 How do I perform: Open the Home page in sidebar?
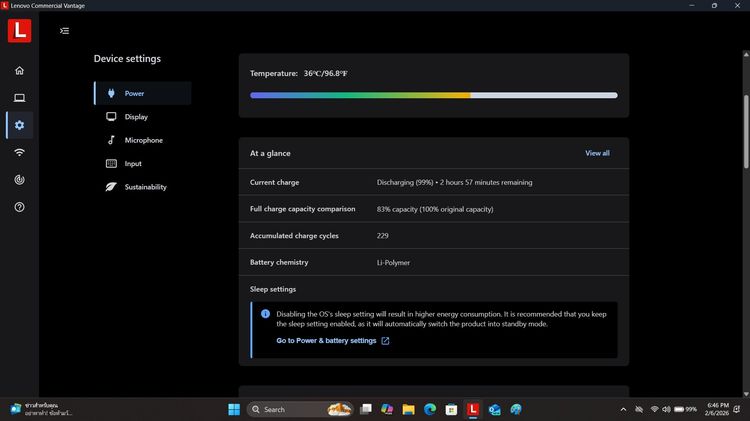(x=20, y=70)
